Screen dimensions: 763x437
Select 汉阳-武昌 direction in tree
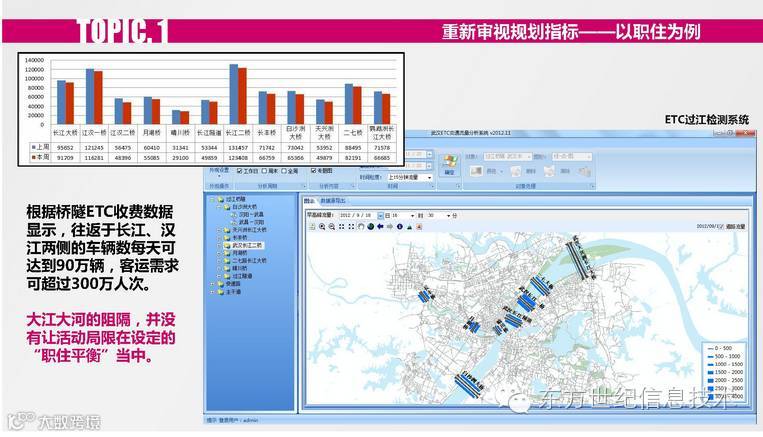coord(251,214)
